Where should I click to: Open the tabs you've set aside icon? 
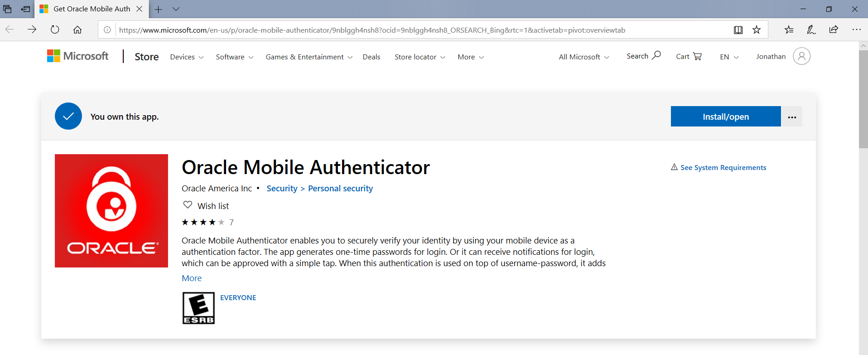[7, 9]
